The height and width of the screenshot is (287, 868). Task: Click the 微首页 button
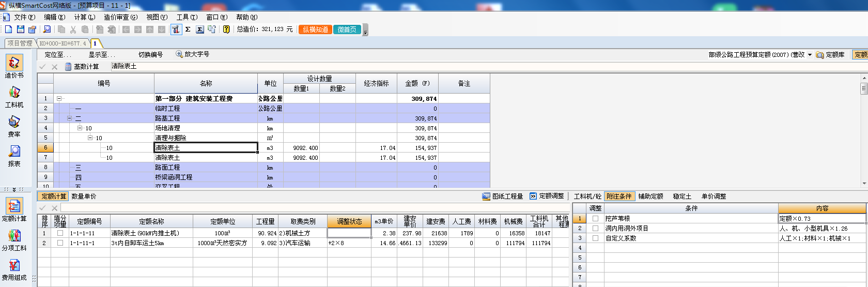click(x=347, y=29)
